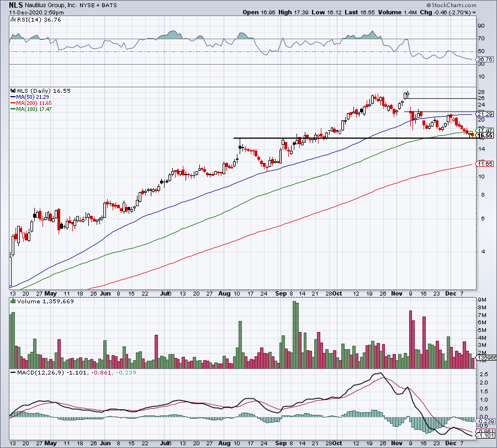Screen dimensions: 497x448
Task: Click the bold 16.55 last-price tag on the right axis
Action: (485, 135)
